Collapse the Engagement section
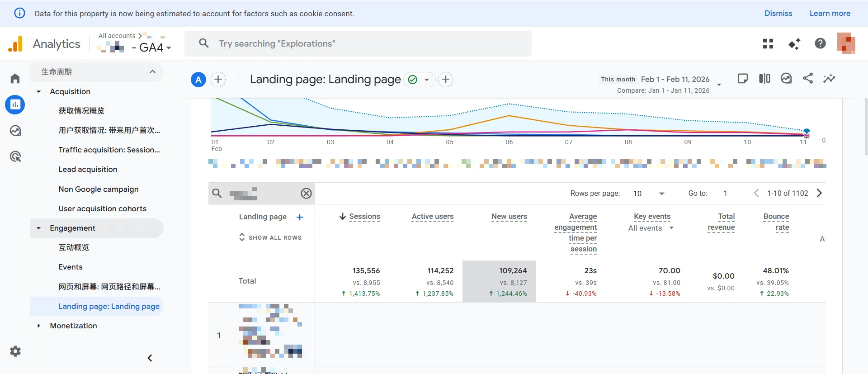This screenshot has height=374, width=868. tap(39, 228)
